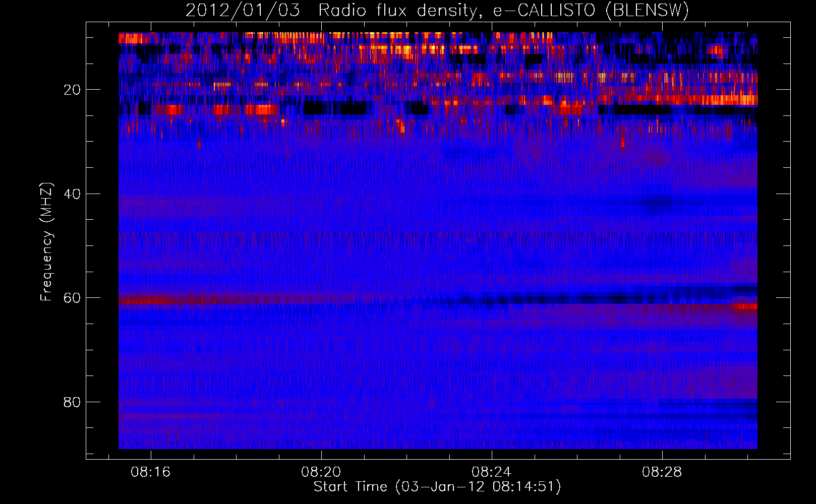816x504 pixels.
Task: Click the 20 frequency tick label
Action: [73, 90]
